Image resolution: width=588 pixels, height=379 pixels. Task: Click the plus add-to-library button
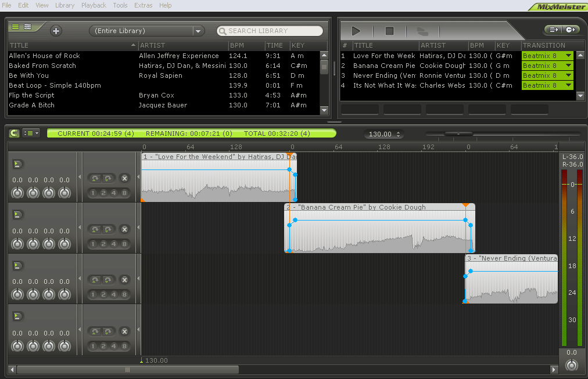[x=56, y=31]
